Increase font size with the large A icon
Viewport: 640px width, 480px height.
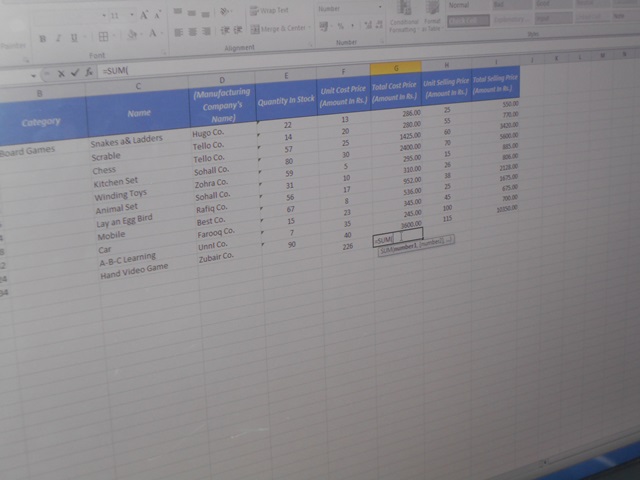point(145,16)
